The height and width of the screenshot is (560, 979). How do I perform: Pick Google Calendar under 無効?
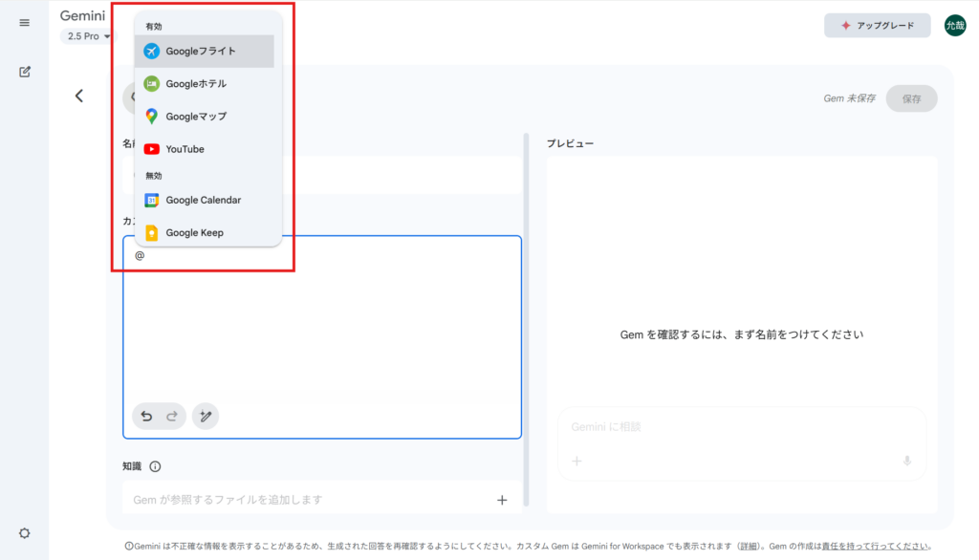(x=205, y=200)
